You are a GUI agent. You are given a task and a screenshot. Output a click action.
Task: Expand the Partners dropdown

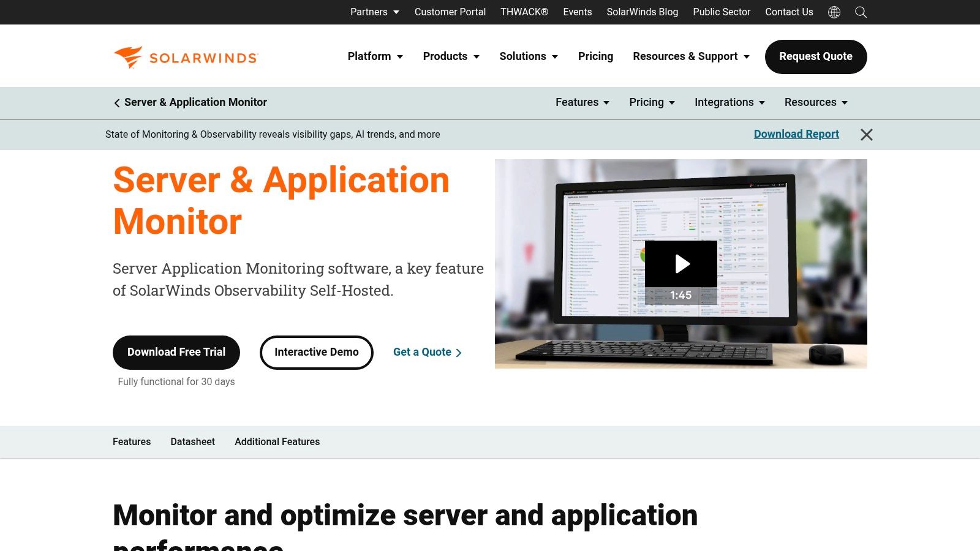[375, 12]
